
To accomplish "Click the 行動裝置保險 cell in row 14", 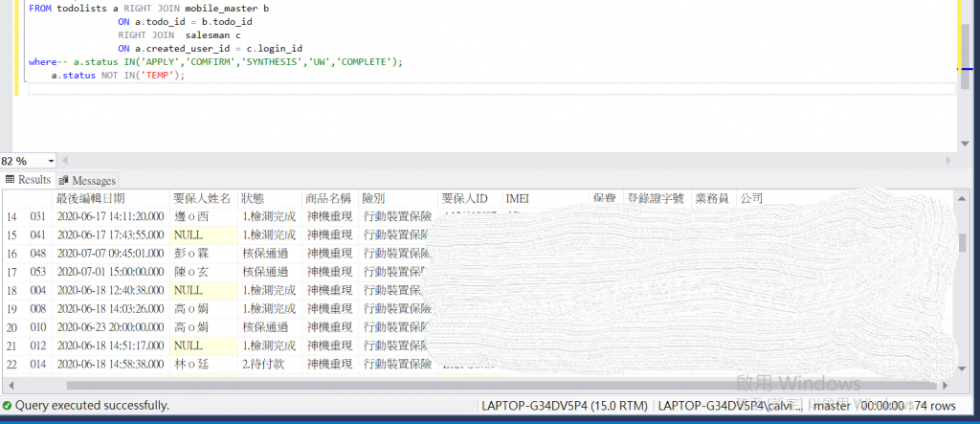I will 398,217.
